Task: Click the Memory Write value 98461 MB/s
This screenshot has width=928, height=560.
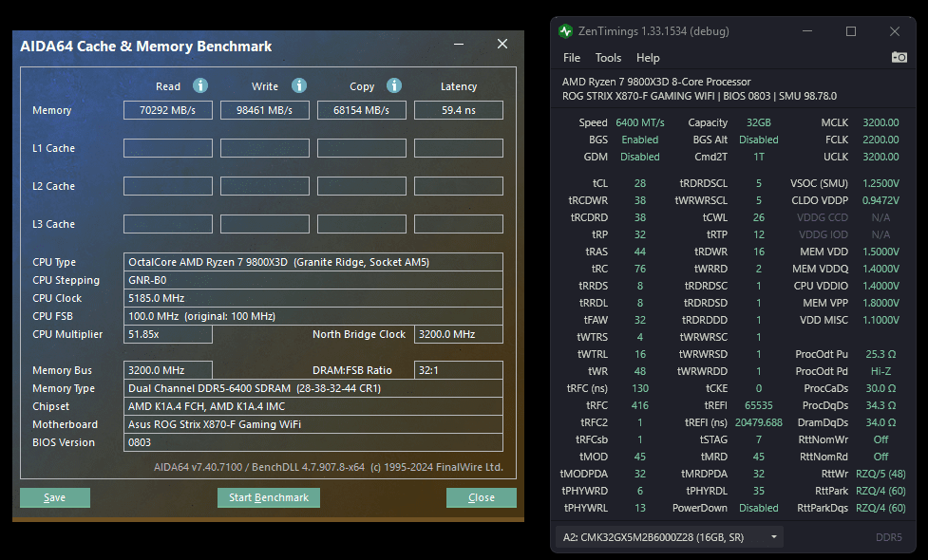Action: pos(265,110)
